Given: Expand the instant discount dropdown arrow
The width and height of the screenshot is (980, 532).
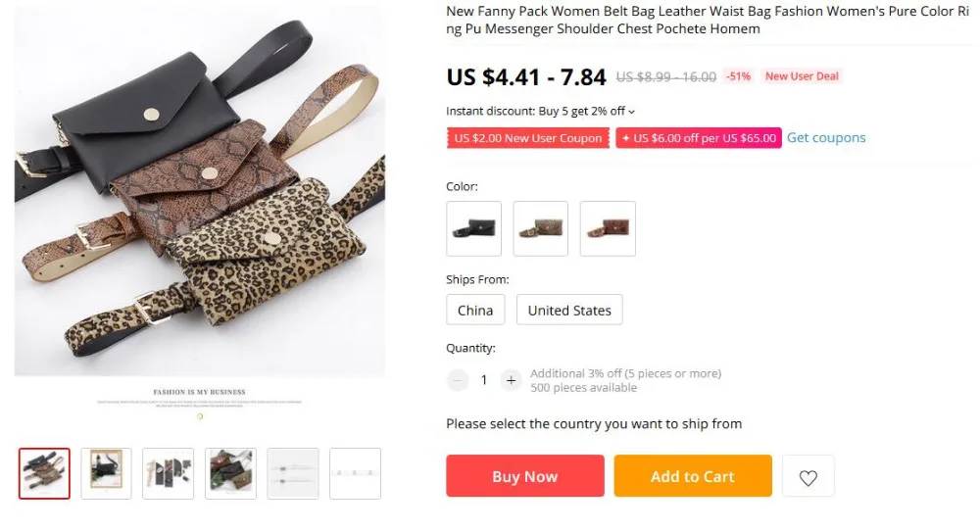Looking at the screenshot, I should tap(632, 112).
